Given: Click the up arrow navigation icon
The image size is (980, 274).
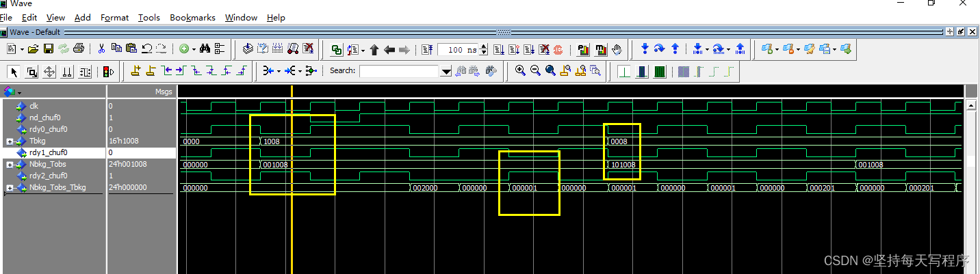Looking at the screenshot, I should (x=374, y=49).
